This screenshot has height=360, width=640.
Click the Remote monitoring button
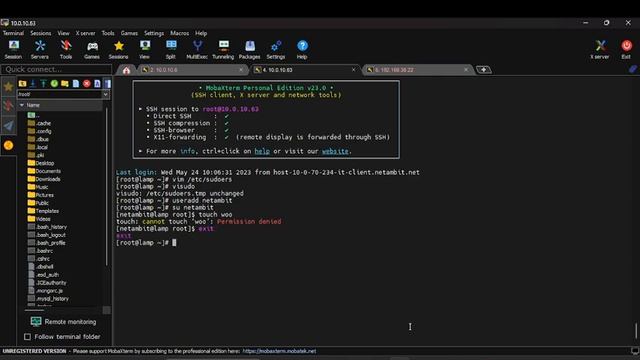click(x=64, y=322)
